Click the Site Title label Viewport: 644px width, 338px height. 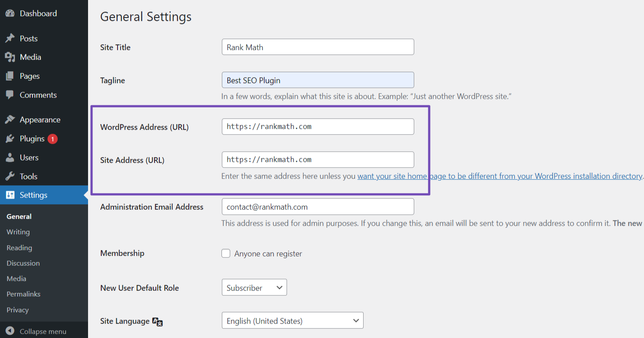coord(115,47)
